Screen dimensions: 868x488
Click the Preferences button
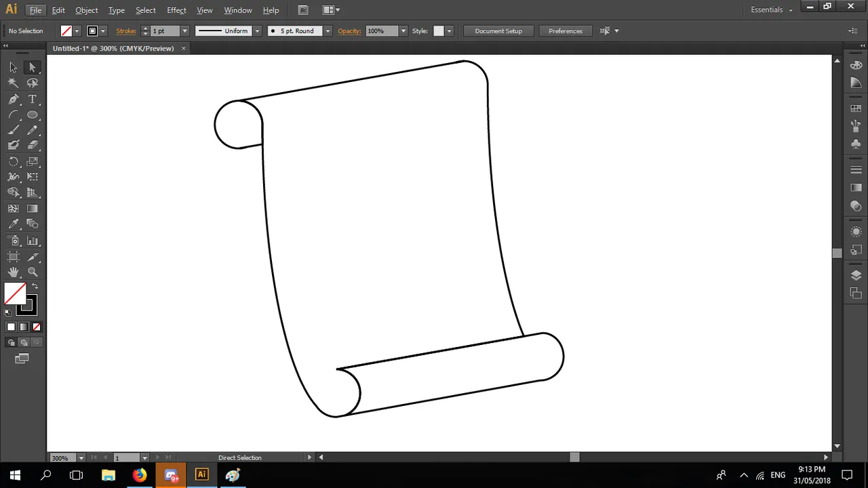(566, 31)
